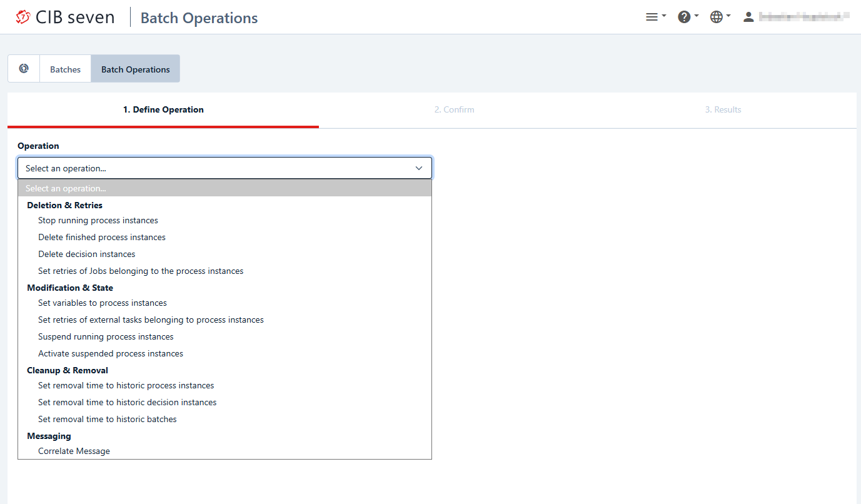
Task: Select the Batch Operations tab
Action: click(136, 69)
